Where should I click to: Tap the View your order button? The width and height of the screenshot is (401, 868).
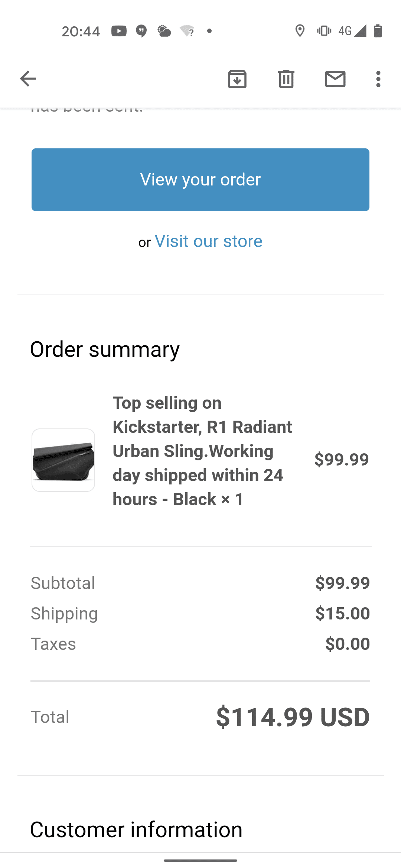point(200,180)
